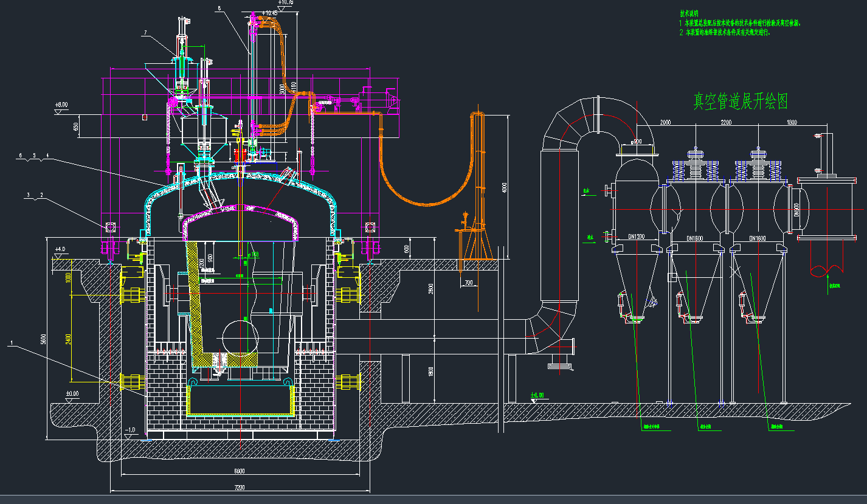Click the green title text 真空管道展开绘图

(x=741, y=102)
